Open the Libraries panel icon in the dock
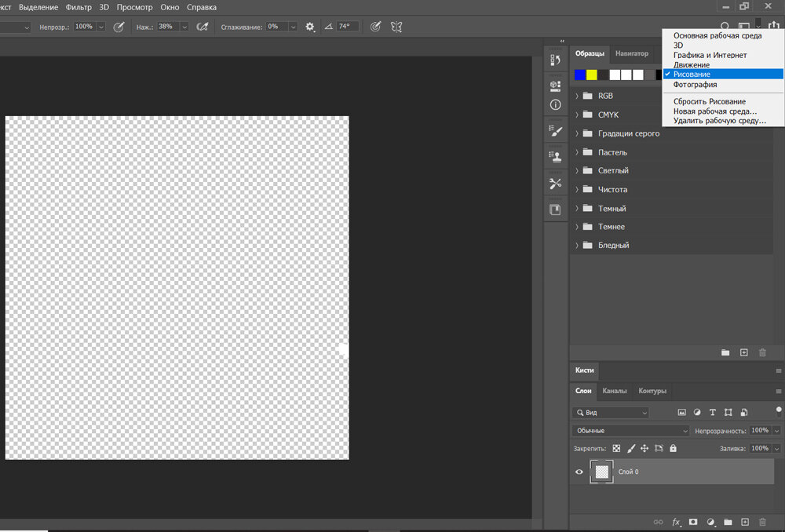Screen dimensions: 785x532 point(555,210)
